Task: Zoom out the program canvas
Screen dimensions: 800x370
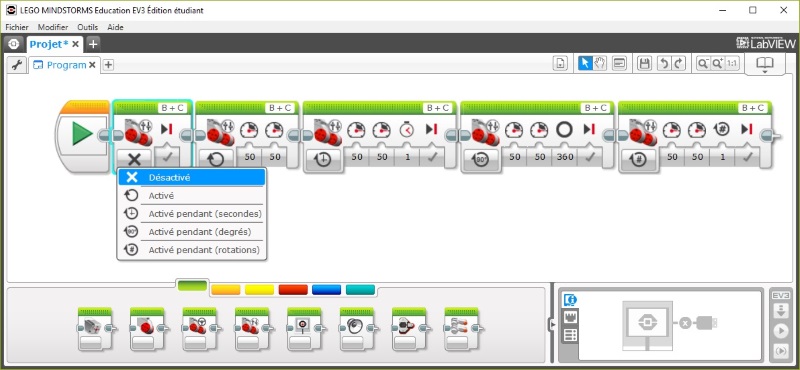Action: tap(703, 64)
